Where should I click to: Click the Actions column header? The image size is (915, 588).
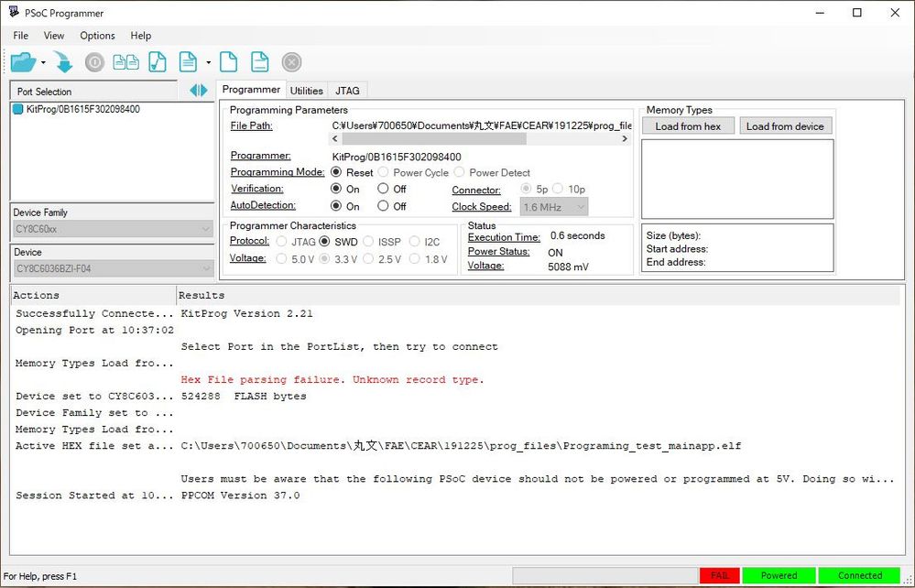pos(93,295)
